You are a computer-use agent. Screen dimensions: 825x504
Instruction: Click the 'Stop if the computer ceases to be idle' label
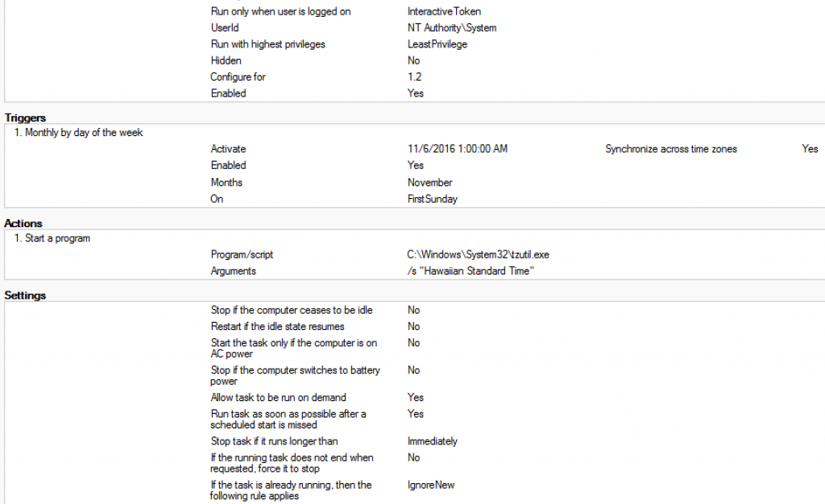pyautogui.click(x=292, y=310)
